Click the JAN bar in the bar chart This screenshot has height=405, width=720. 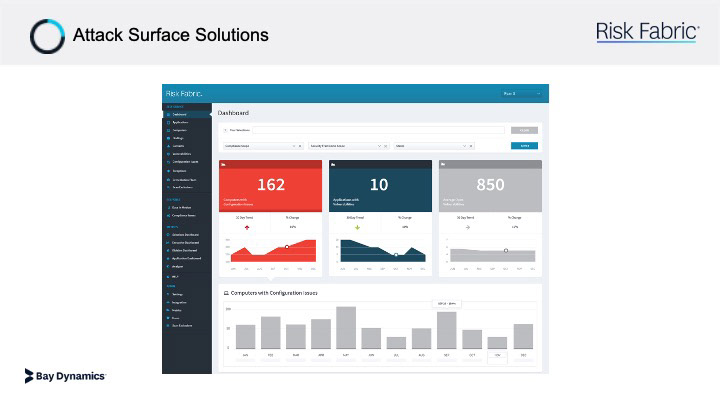click(245, 337)
